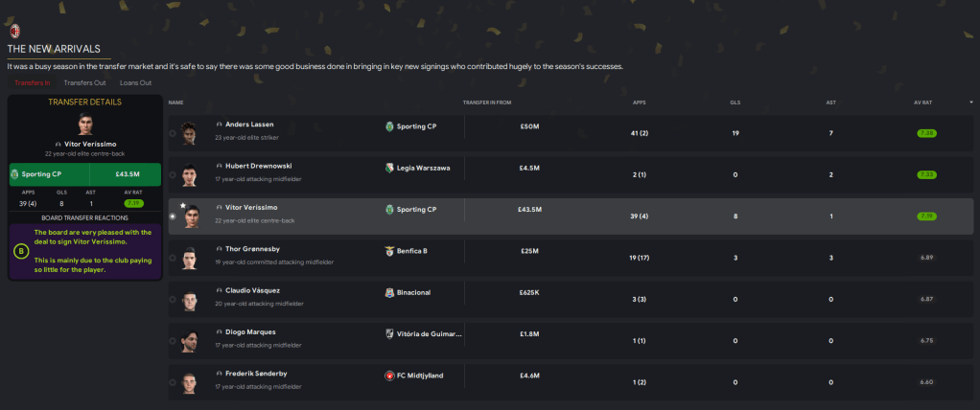Click the Benfica B club crest
Image resolution: width=980 pixels, height=410 pixels.
[x=389, y=251]
